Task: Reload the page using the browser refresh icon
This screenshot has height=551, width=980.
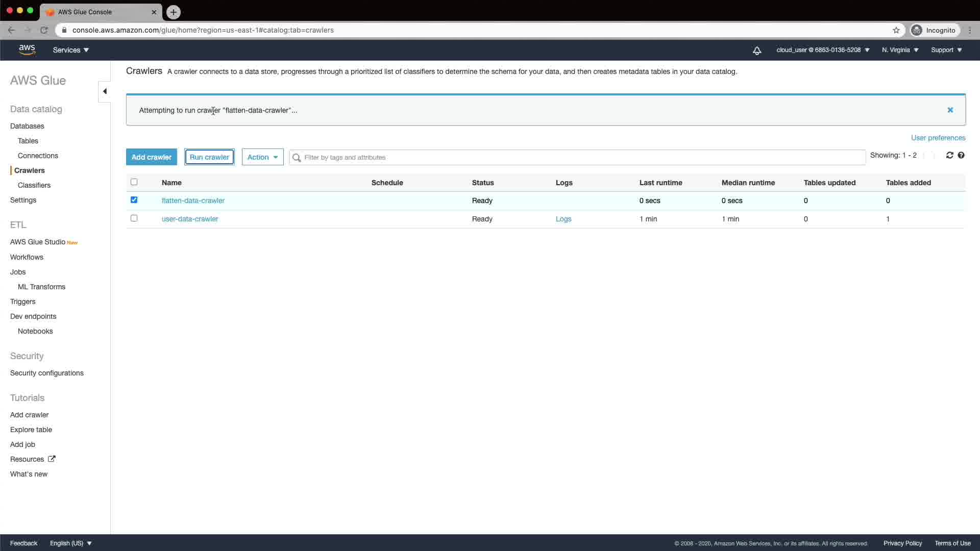Action: click(44, 30)
